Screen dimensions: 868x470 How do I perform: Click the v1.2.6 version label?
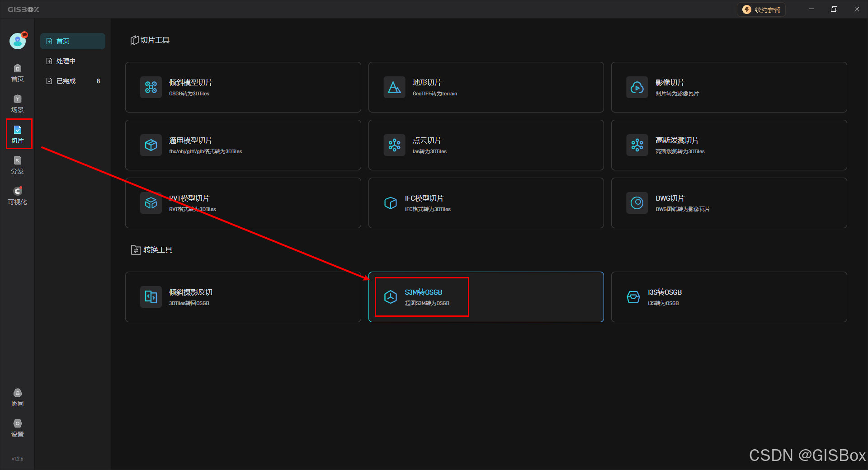pyautogui.click(x=17, y=459)
